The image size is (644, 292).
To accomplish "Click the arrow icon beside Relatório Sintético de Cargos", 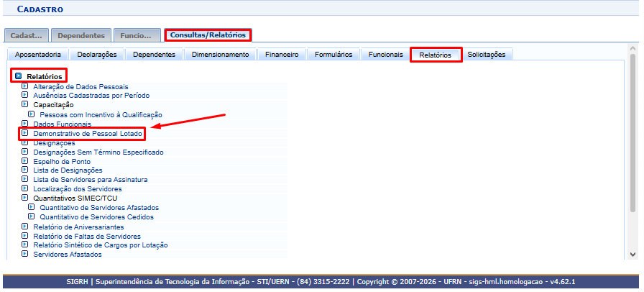I will [x=24, y=245].
